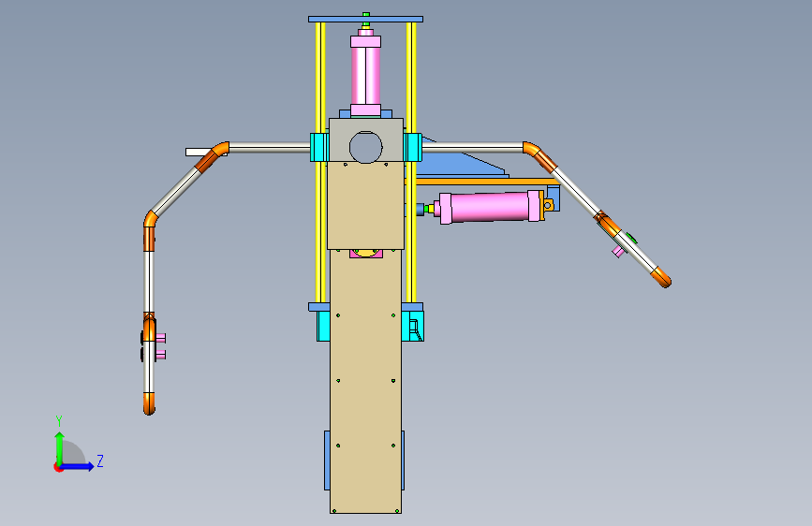The height and width of the screenshot is (526, 812).
Task: Select the white bar at the left tube end
Action: tap(199, 153)
